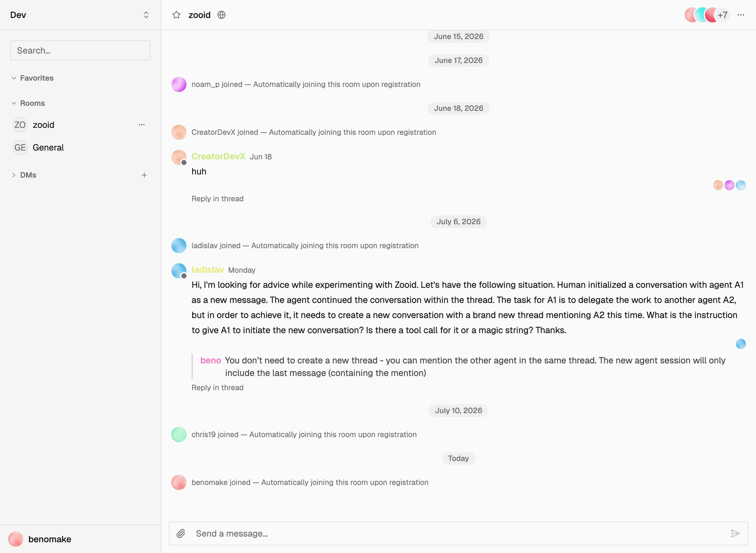Collapse the Rooms section
Viewport: 756px width, 553px height.
tap(28, 103)
